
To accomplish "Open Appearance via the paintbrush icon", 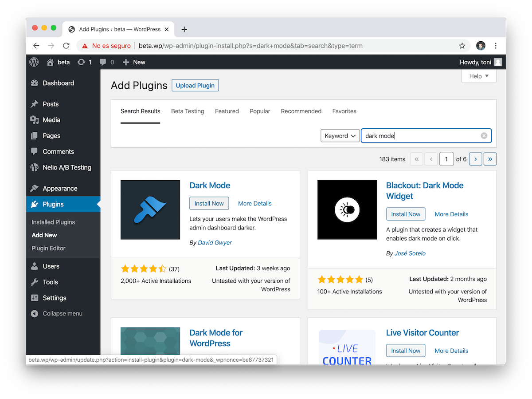I will tap(35, 188).
